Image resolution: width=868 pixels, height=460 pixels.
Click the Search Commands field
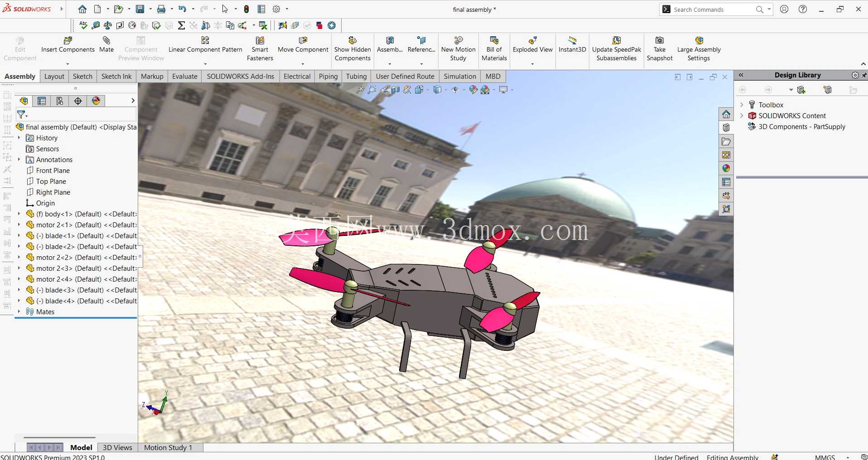[x=714, y=10]
